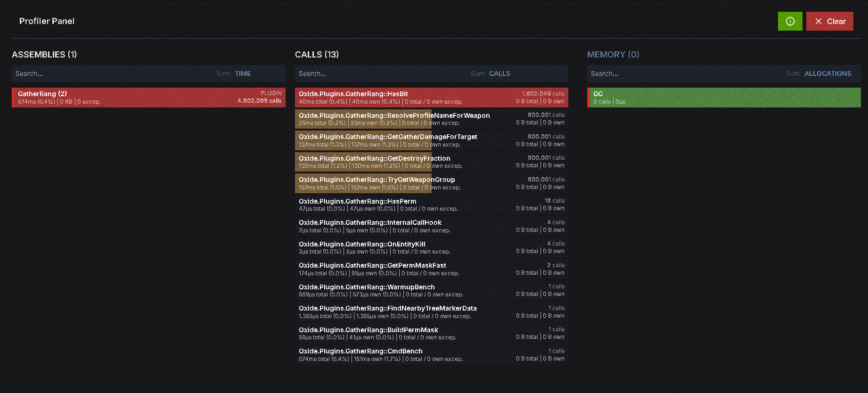Select the HasBit call entry
The height and width of the screenshot is (393, 868).
click(432, 98)
